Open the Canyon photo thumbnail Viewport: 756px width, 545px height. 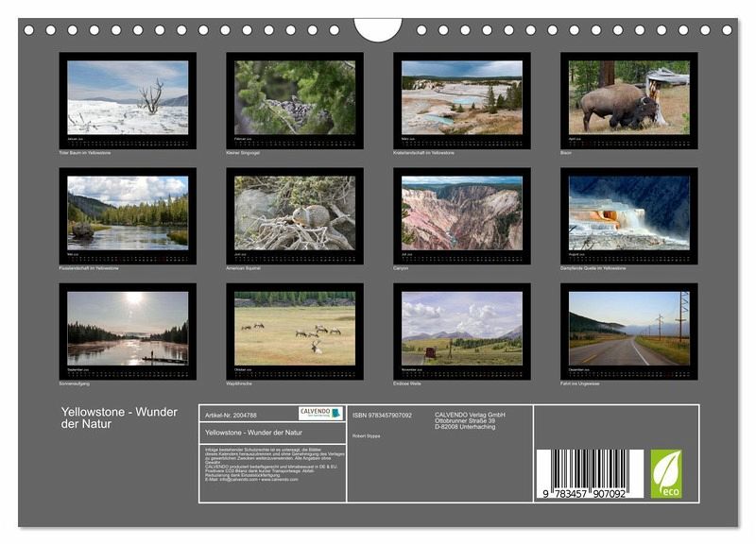point(461,213)
